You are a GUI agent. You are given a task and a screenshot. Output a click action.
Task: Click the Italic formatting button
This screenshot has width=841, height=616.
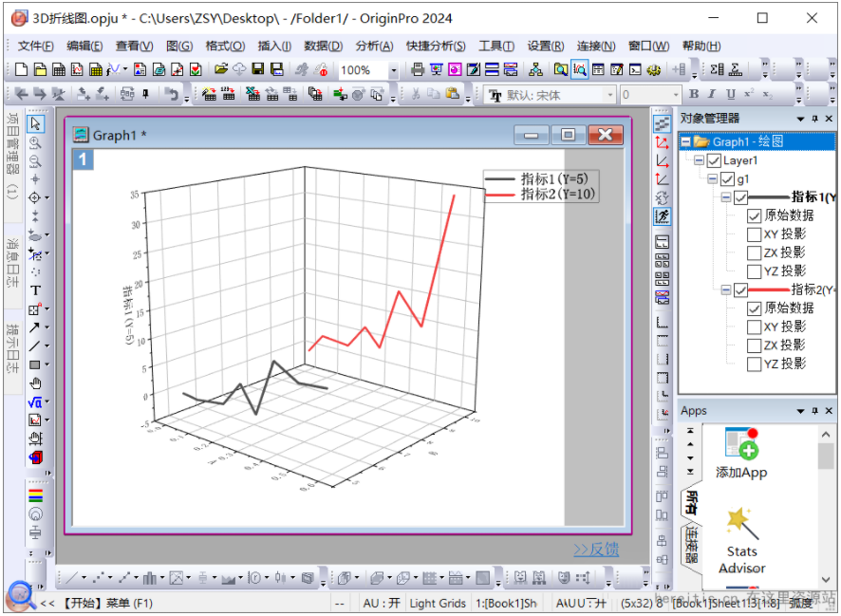tap(712, 94)
